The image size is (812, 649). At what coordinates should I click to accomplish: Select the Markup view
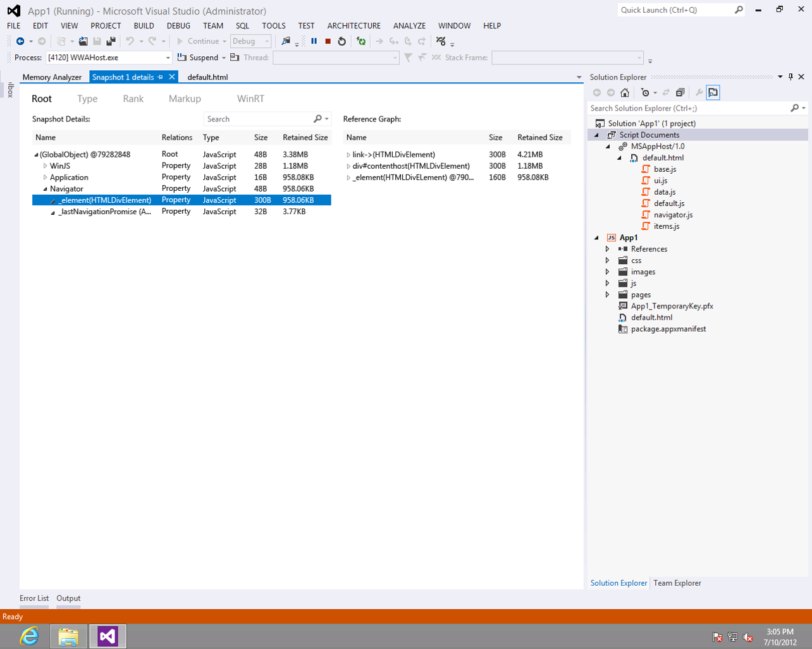185,99
